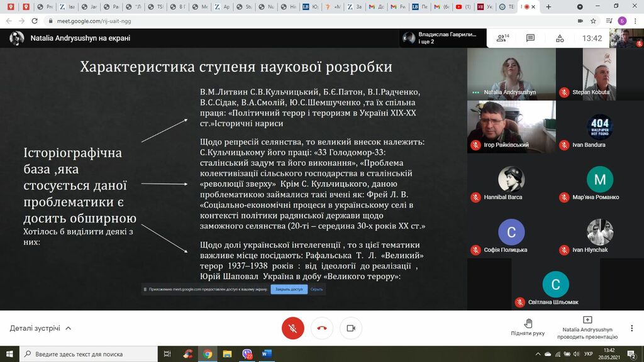644x362 pixels.
Task: Bookmark this page with the star icon
Action: point(594,21)
